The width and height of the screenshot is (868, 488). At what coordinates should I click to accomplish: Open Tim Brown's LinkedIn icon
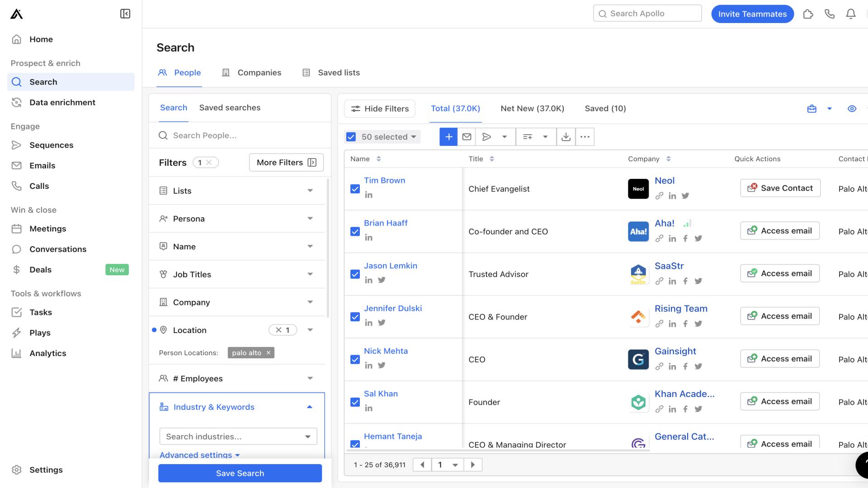(368, 195)
